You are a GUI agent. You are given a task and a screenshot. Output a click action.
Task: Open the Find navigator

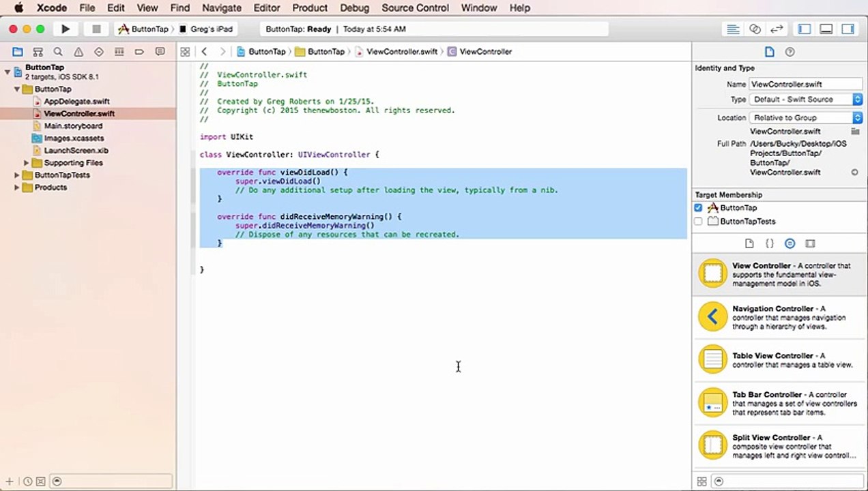pos(58,52)
